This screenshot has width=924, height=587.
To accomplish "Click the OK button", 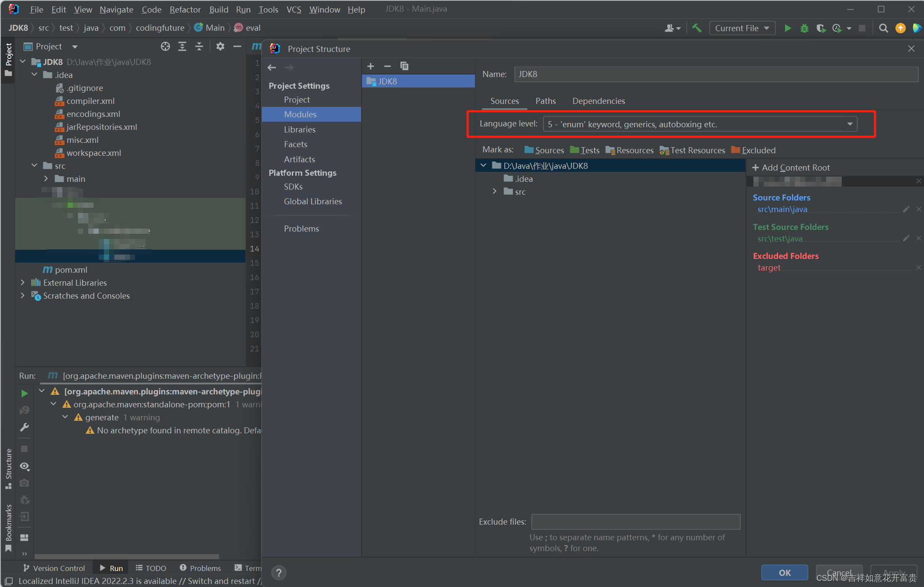I will pos(784,572).
